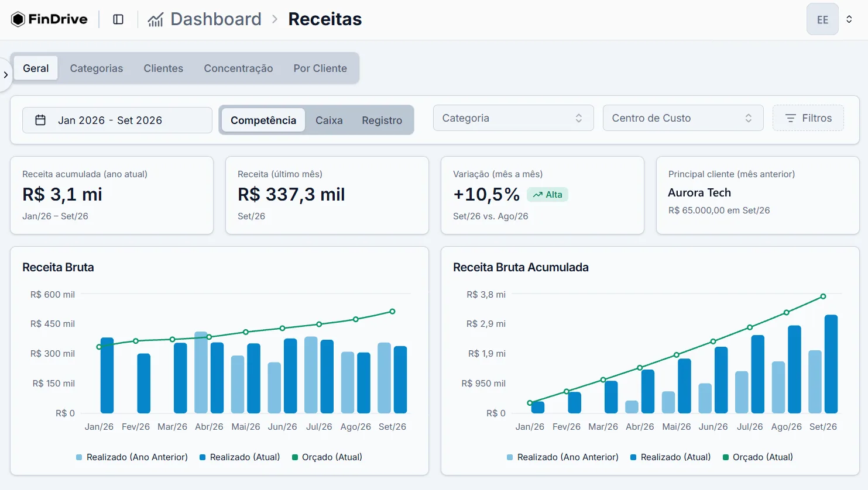This screenshot has width=868, height=490.
Task: Open the Centro de Custo dropdown
Action: click(x=683, y=118)
